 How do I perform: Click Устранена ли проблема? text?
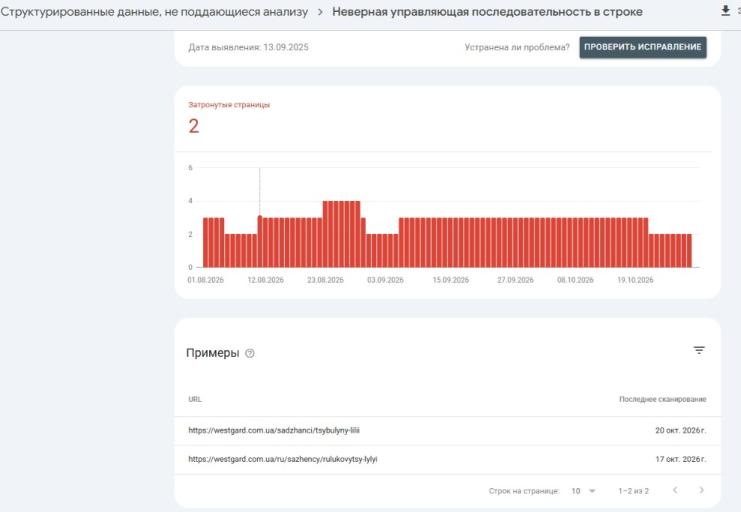[x=517, y=47]
